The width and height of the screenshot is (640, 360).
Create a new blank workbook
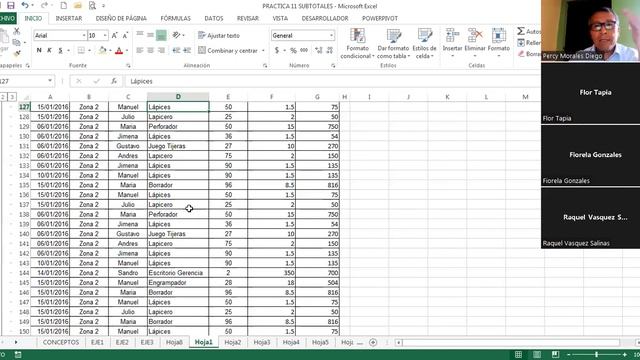pyautogui.click(x=64, y=5)
